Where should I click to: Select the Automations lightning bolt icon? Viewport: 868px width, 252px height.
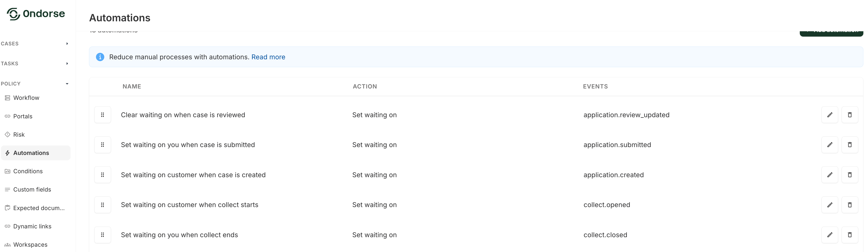pos(7,153)
